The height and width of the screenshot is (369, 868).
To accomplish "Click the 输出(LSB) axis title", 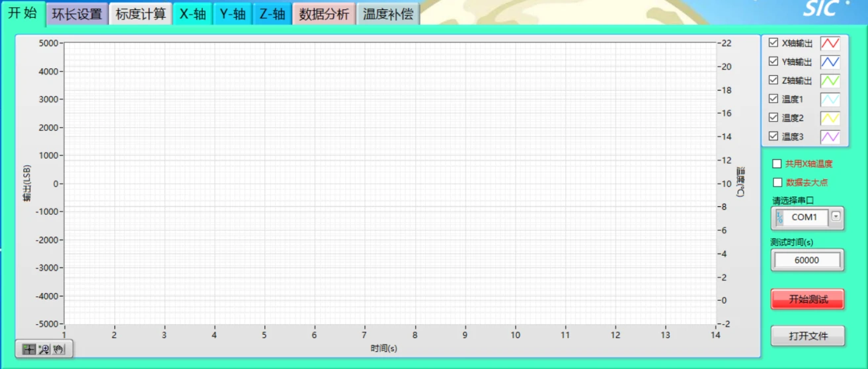I will 27,183.
